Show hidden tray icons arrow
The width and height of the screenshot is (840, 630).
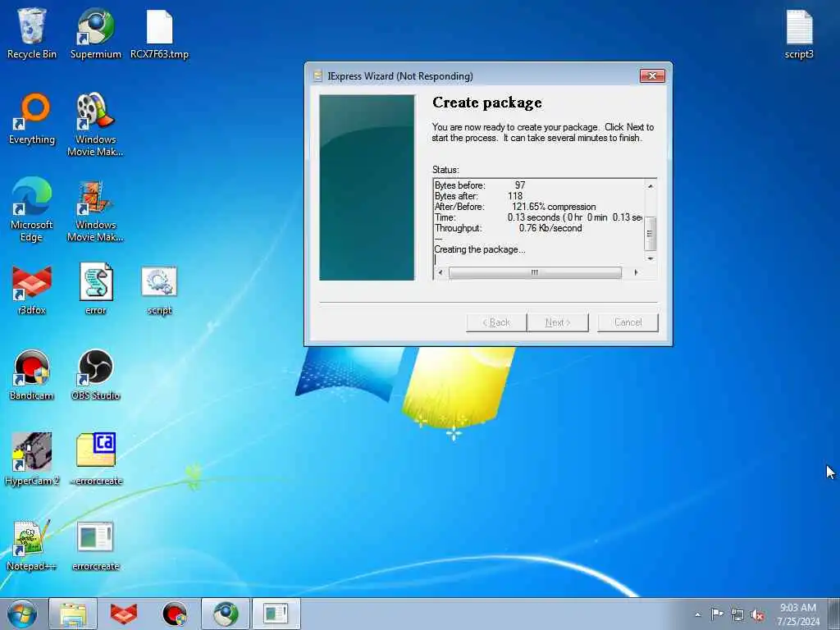697,614
